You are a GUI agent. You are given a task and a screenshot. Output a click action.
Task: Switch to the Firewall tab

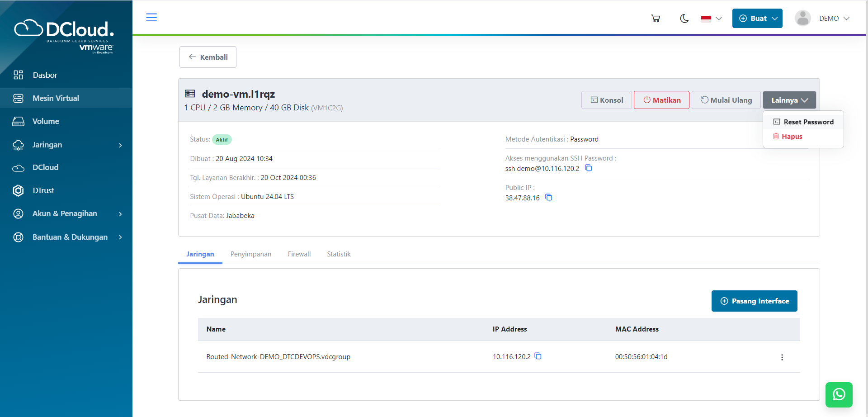299,254
